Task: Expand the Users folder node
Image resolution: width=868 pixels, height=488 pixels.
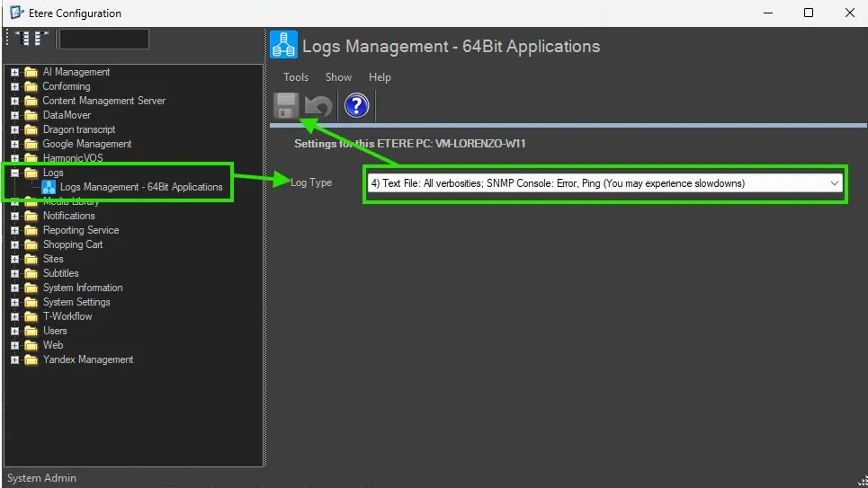Action: (x=14, y=331)
